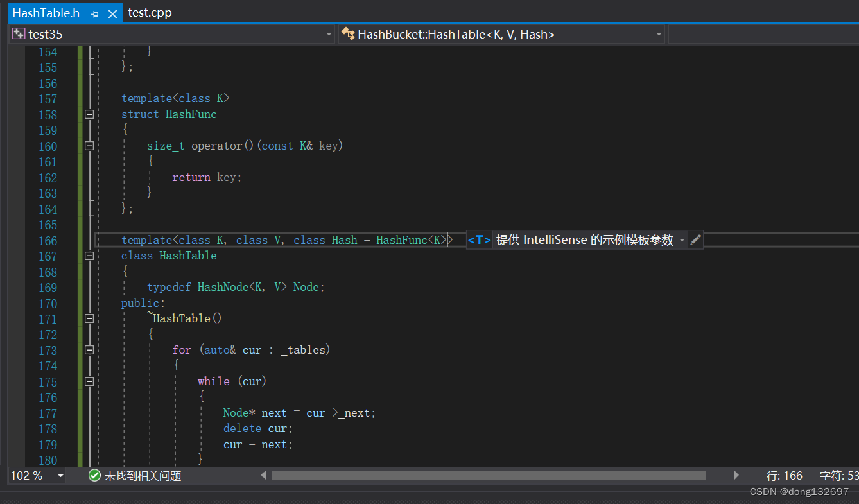Collapse the operator() function at line 160

tap(89, 146)
